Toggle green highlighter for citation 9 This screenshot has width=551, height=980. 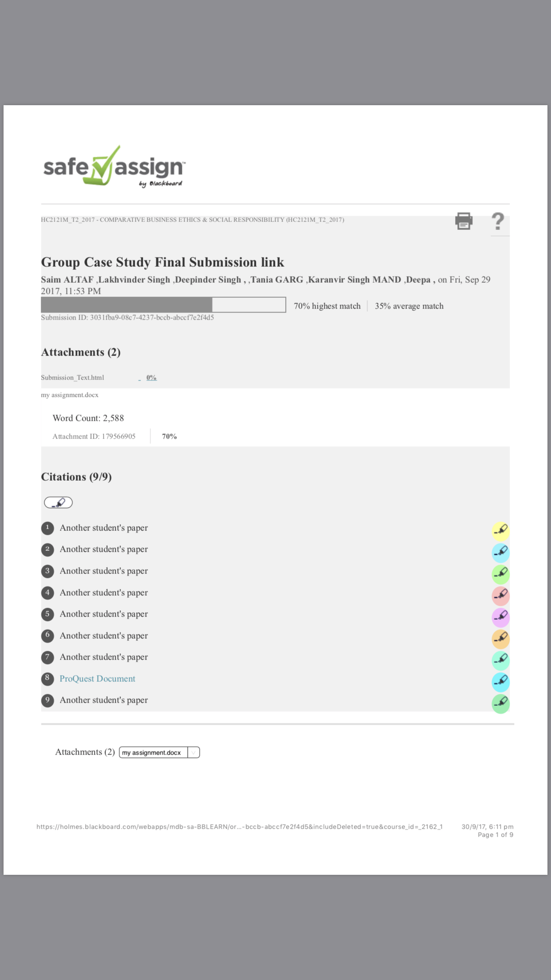tap(500, 703)
